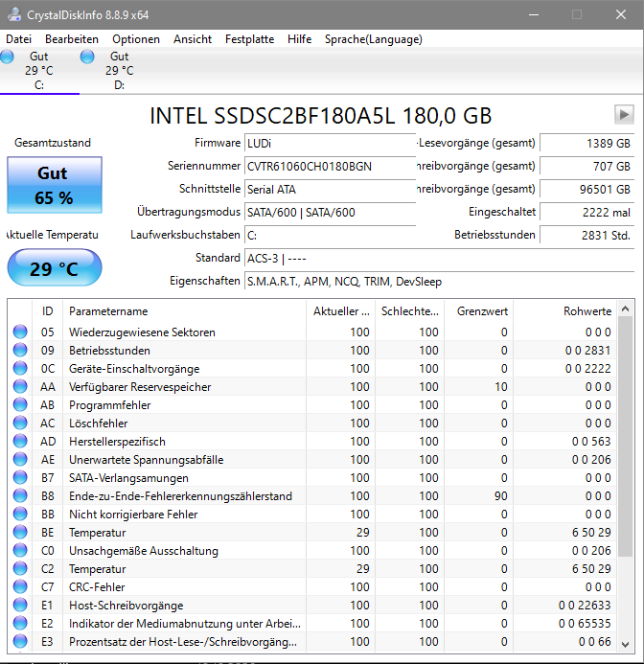Select the CRC-Fehler row name
Viewport: 644px width, 664px height.
coord(97,587)
